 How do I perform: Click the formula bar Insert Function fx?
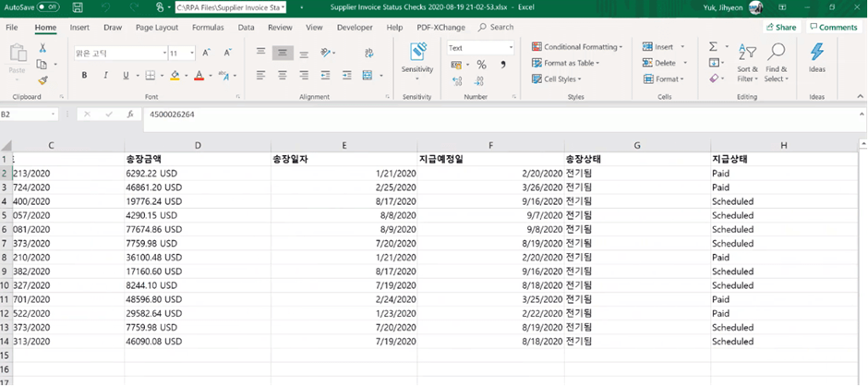tap(130, 115)
